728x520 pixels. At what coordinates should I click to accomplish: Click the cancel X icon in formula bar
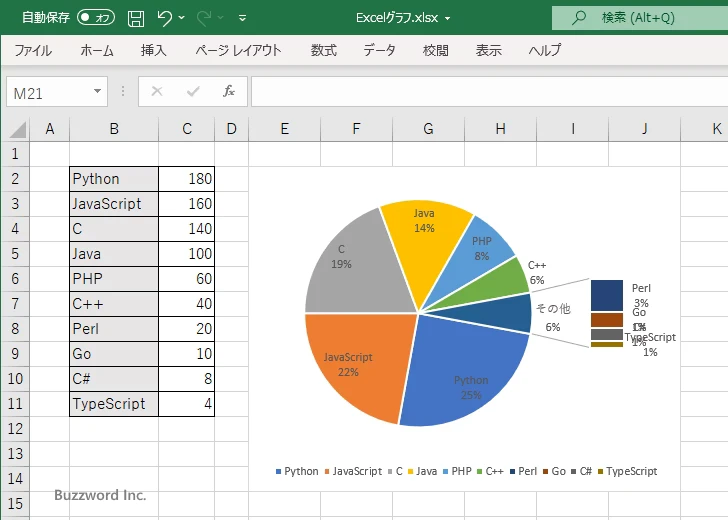click(x=156, y=91)
